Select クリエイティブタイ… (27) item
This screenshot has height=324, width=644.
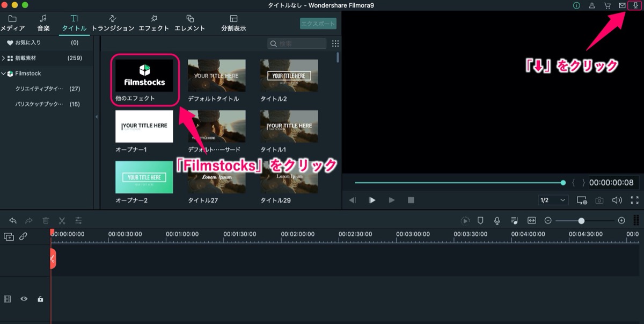click(47, 89)
